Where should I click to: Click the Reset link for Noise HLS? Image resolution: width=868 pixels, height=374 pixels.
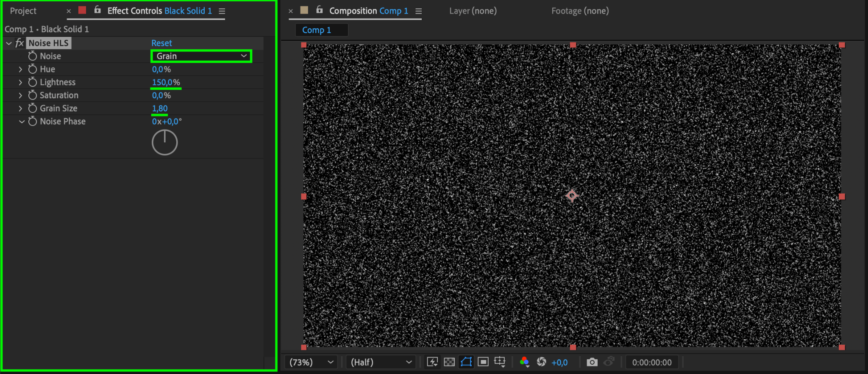coord(161,43)
